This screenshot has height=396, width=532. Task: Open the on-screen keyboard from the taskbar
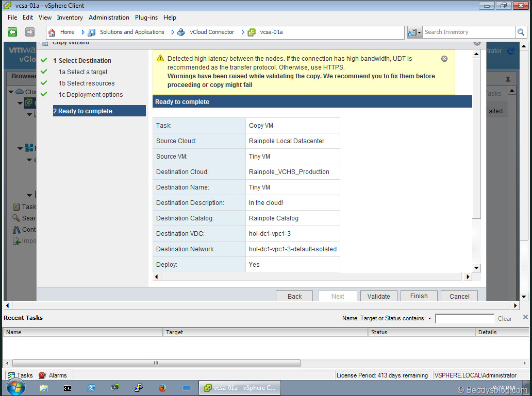[186, 388]
